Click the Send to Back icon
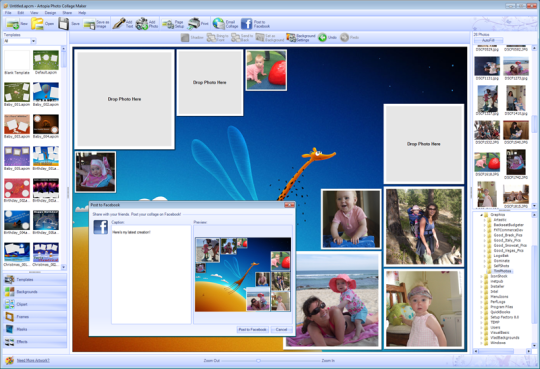Image resolution: width=540 pixels, height=369 pixels. pos(236,38)
